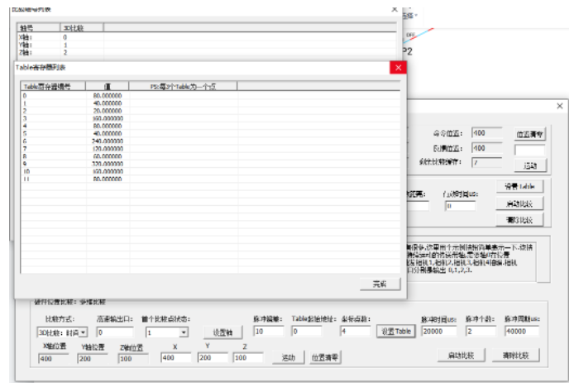Click the Table起始地址 input field
The height and width of the screenshot is (392, 579).
306,332
